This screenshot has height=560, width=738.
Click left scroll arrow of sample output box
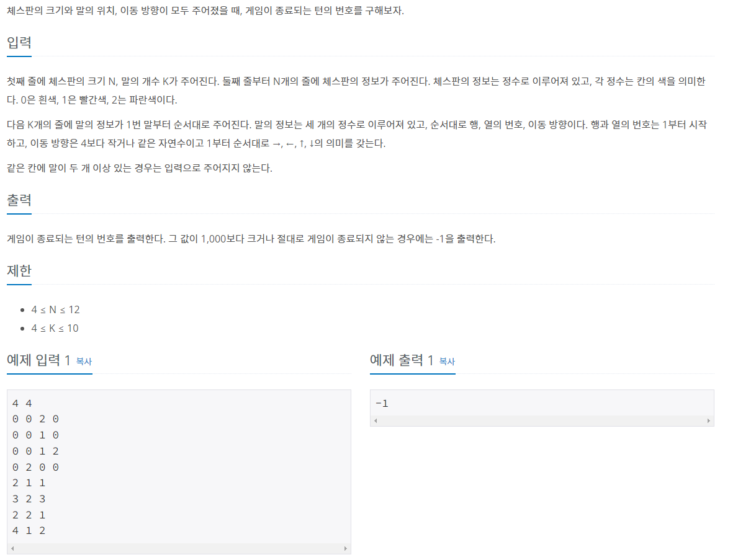tap(376, 420)
